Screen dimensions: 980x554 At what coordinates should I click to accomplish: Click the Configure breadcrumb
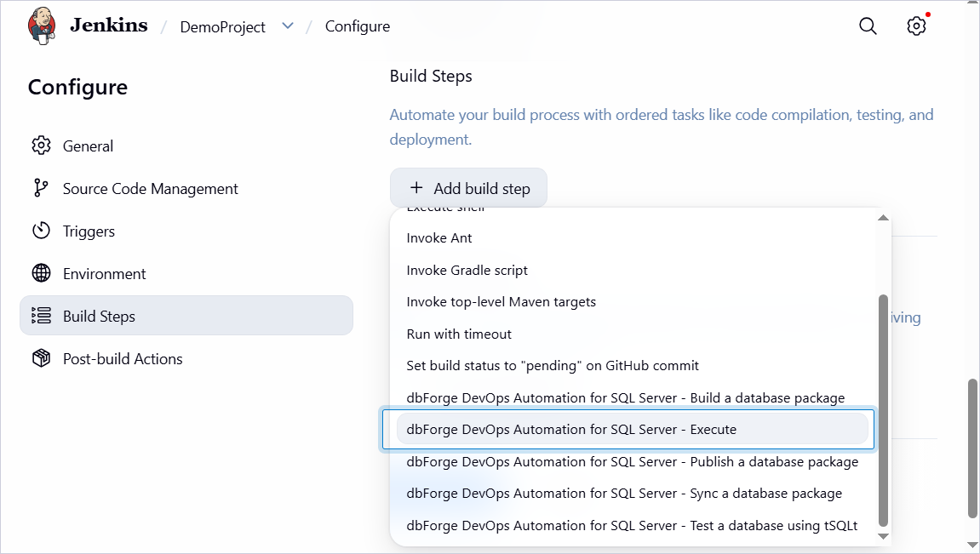pyautogui.click(x=358, y=26)
